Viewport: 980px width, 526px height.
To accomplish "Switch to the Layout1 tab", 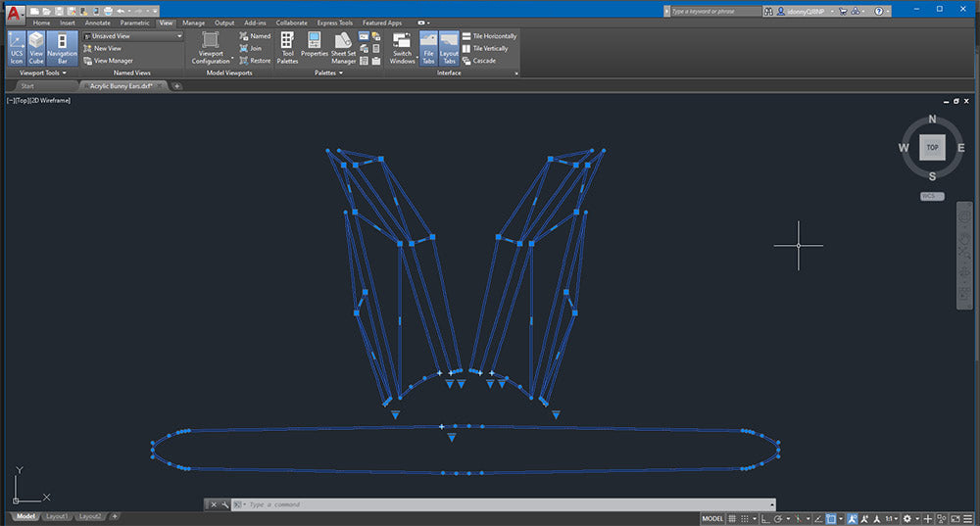I will coord(57,516).
